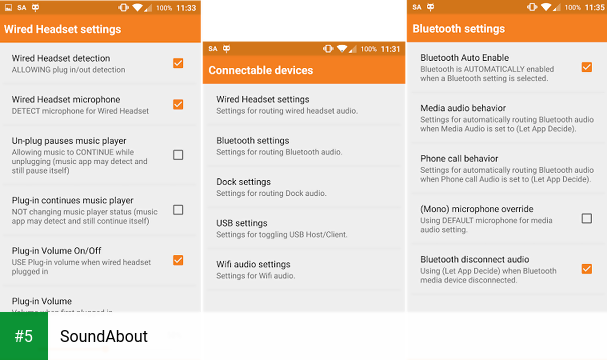
Task: Click the SoundAbout app name label
Action: pos(104,336)
